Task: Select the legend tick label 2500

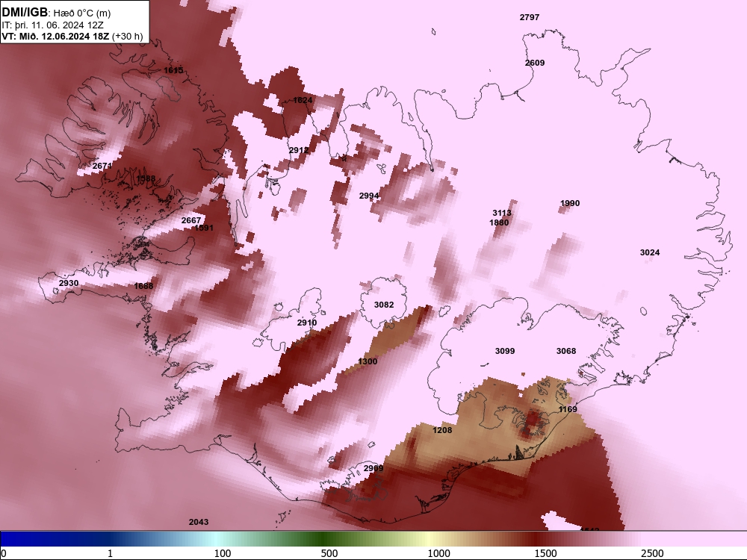Action: click(652, 553)
